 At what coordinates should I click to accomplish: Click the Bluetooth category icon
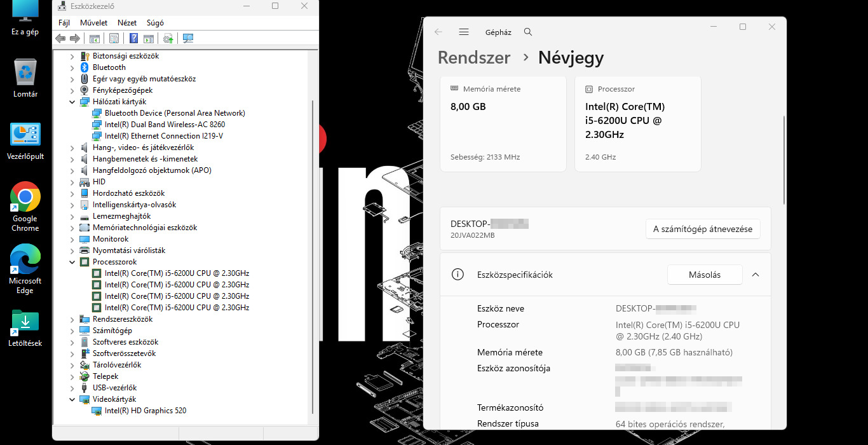(x=85, y=67)
